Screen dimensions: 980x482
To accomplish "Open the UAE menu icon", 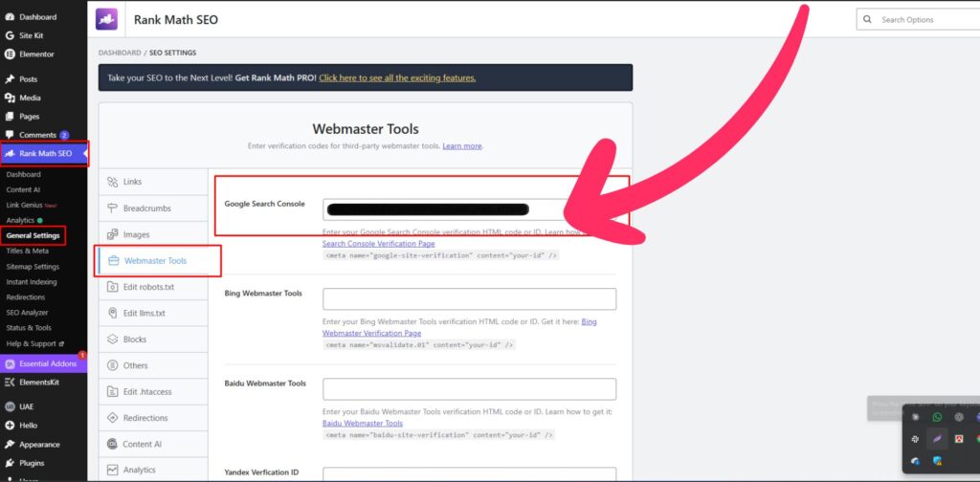I will tap(10, 406).
